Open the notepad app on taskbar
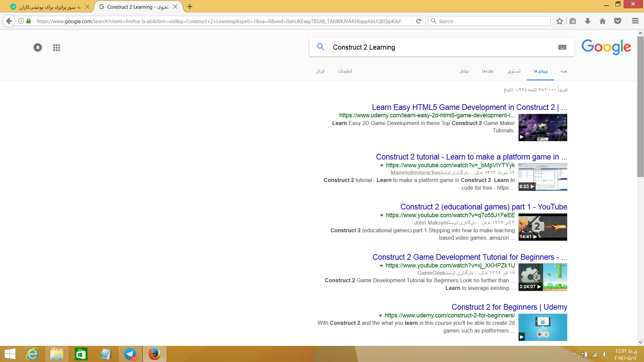 coord(105,354)
